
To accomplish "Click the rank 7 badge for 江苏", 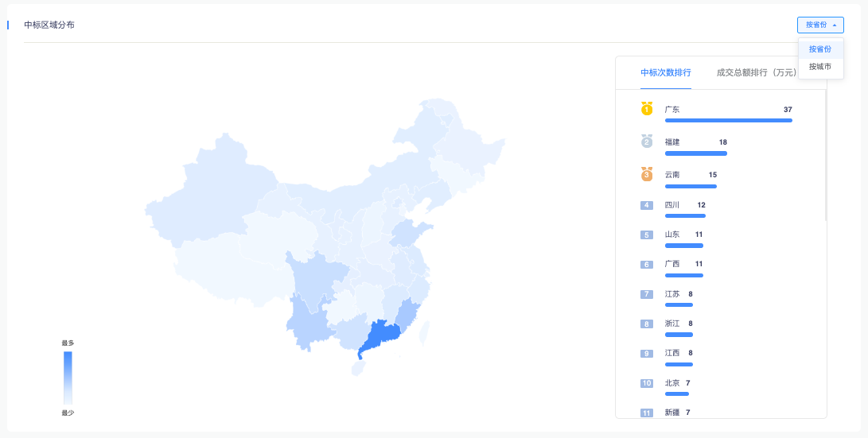I will point(647,293).
